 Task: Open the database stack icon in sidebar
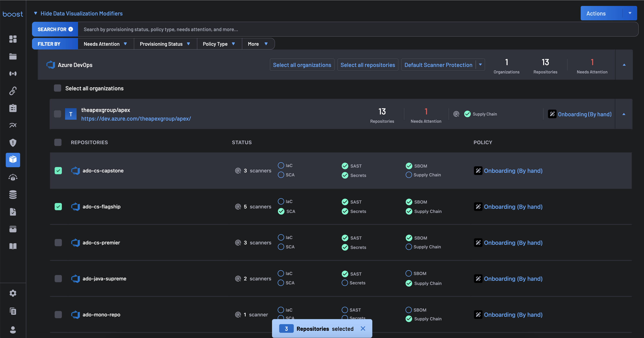coord(13,195)
